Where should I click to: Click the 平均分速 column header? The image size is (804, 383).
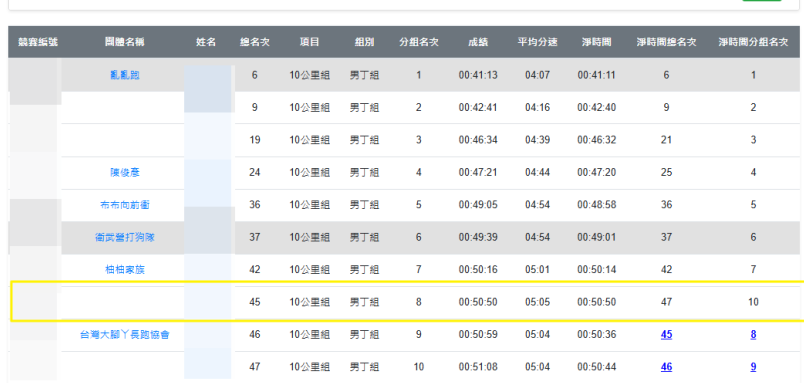(x=537, y=42)
